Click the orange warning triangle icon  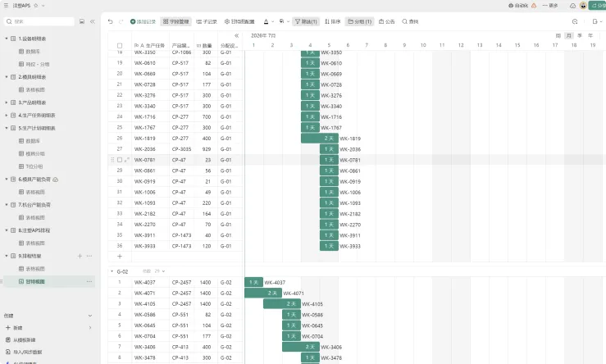[x=534, y=6]
